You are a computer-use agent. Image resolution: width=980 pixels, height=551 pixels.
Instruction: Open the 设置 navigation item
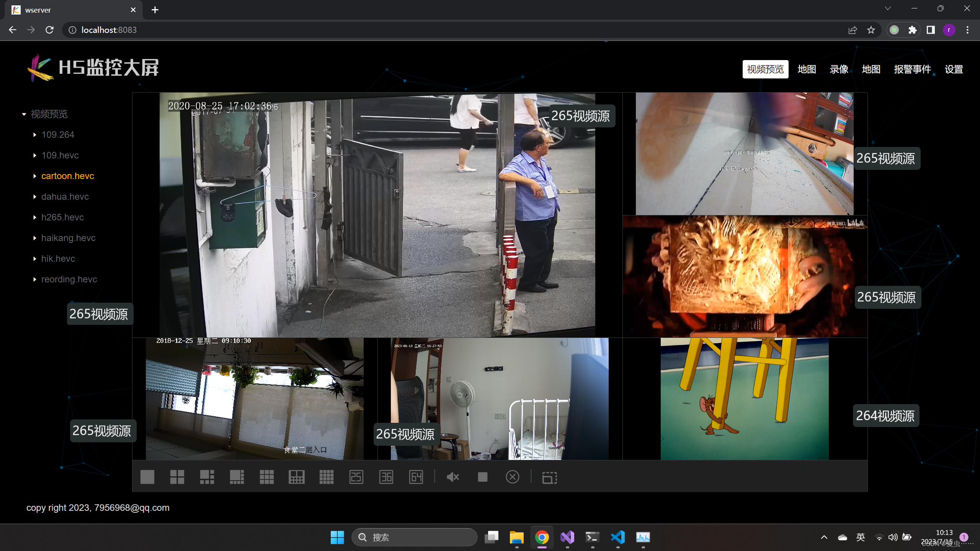pos(954,69)
